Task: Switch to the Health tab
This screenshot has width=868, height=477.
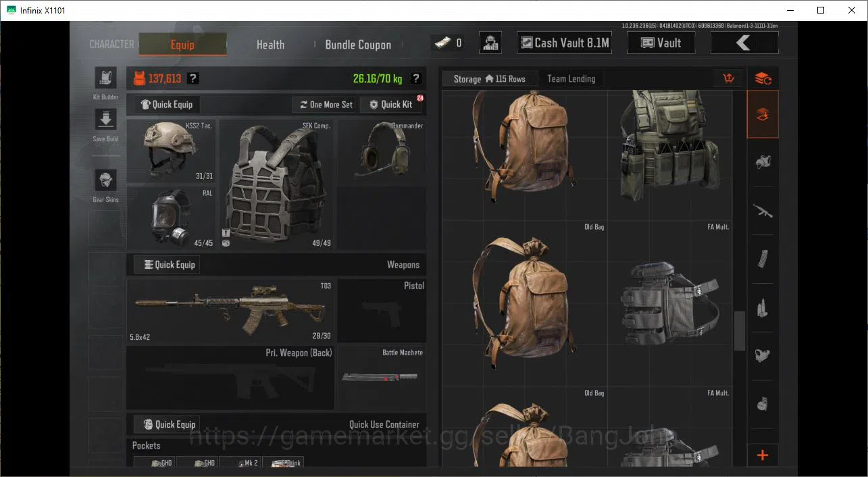Action: pos(270,45)
